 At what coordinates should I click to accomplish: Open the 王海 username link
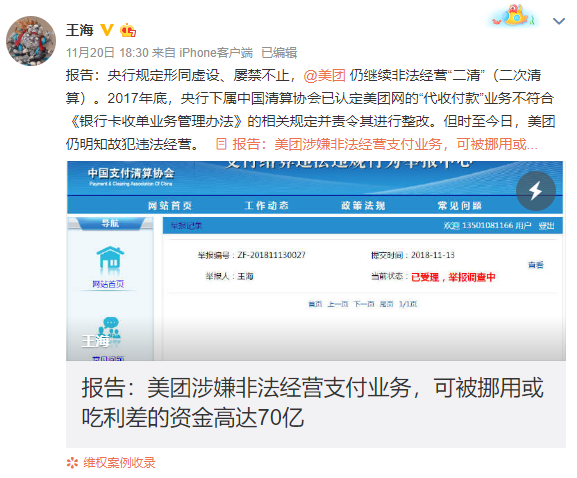click(x=80, y=30)
